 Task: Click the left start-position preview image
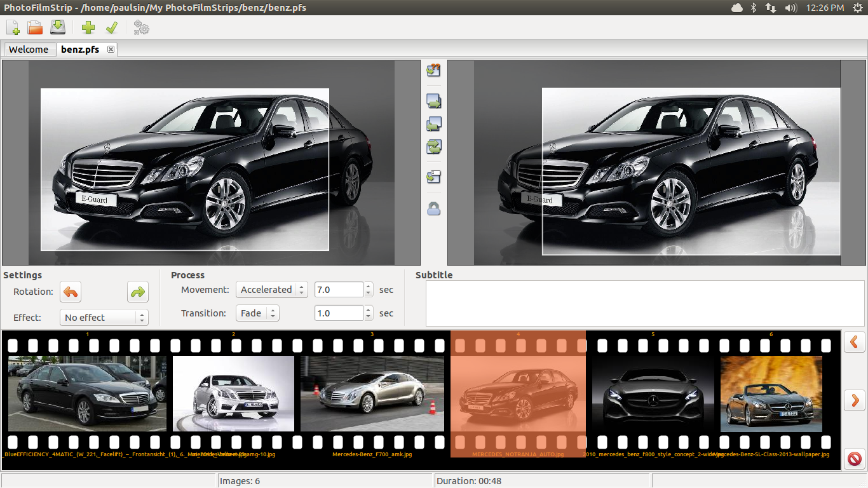click(211, 163)
